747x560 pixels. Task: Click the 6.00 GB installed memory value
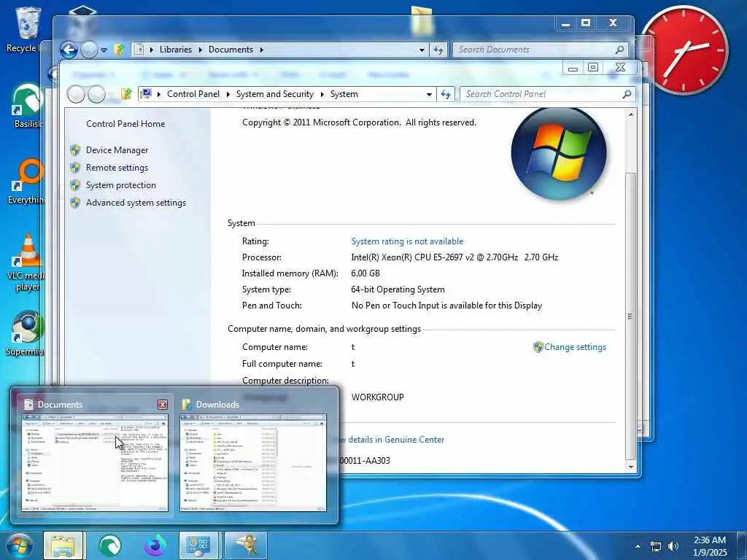(365, 273)
